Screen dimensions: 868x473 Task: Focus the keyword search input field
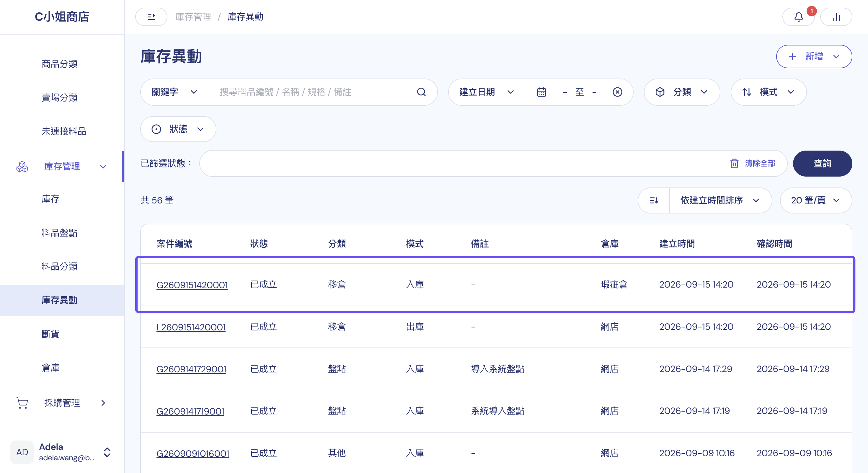tap(313, 92)
